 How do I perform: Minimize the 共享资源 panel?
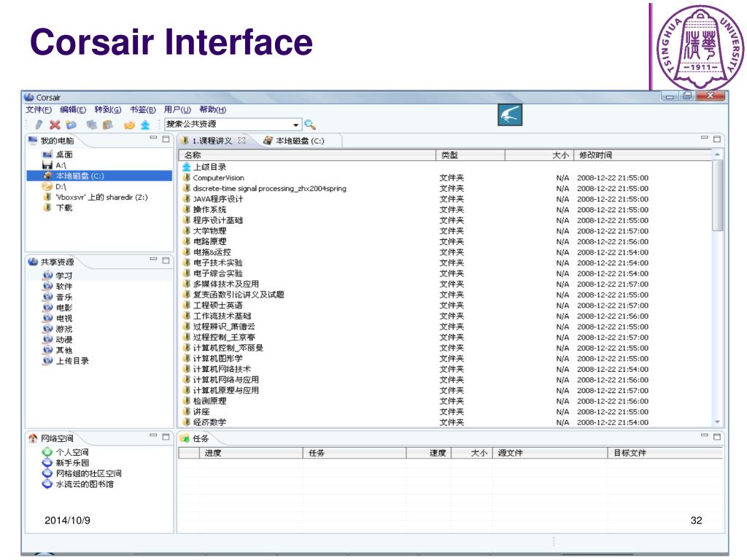153,260
